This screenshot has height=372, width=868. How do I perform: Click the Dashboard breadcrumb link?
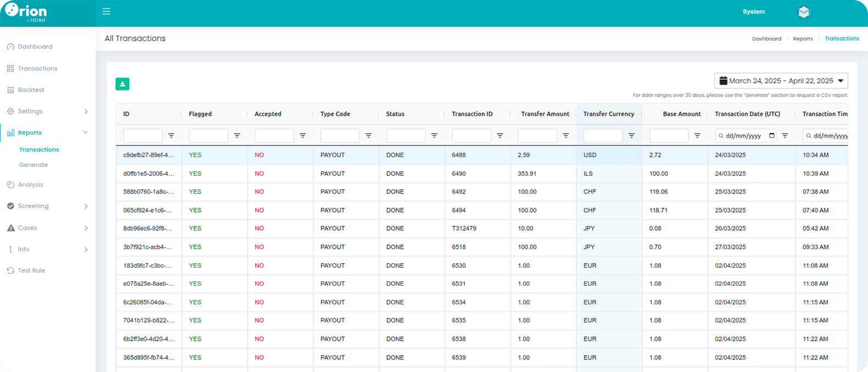[766, 39]
